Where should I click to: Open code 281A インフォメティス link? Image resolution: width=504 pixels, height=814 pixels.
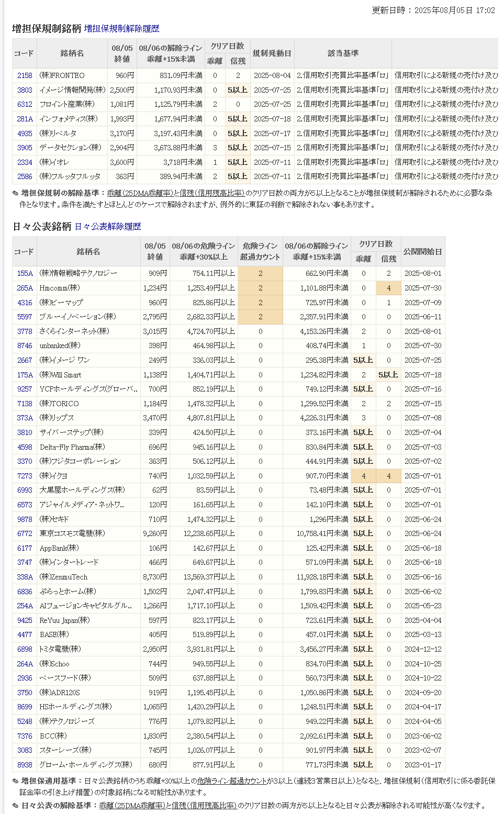pos(25,119)
